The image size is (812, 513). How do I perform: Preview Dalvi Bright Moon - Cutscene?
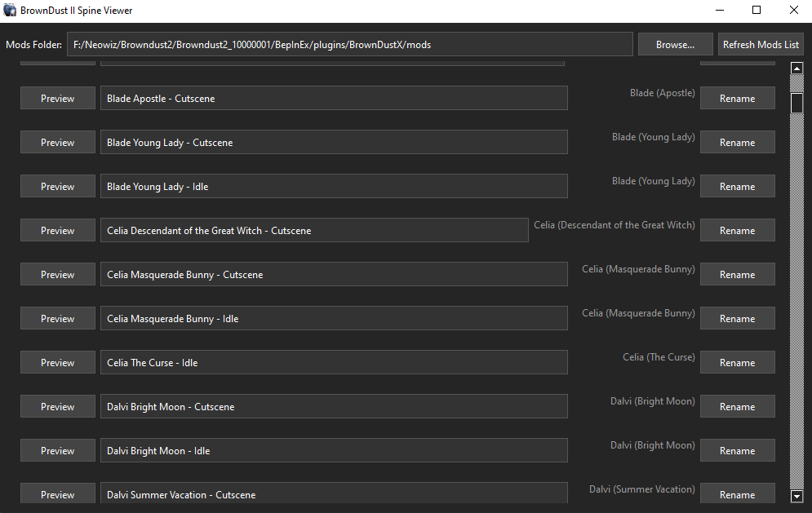click(57, 406)
